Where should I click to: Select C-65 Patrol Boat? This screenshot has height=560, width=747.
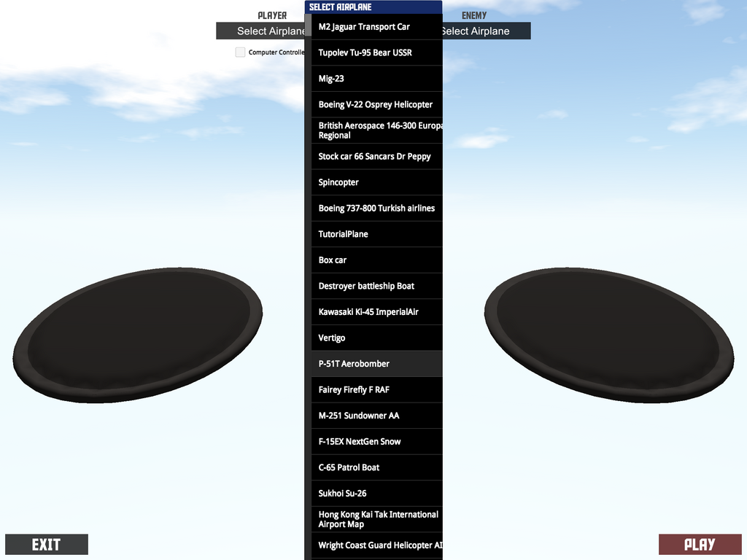point(377,467)
